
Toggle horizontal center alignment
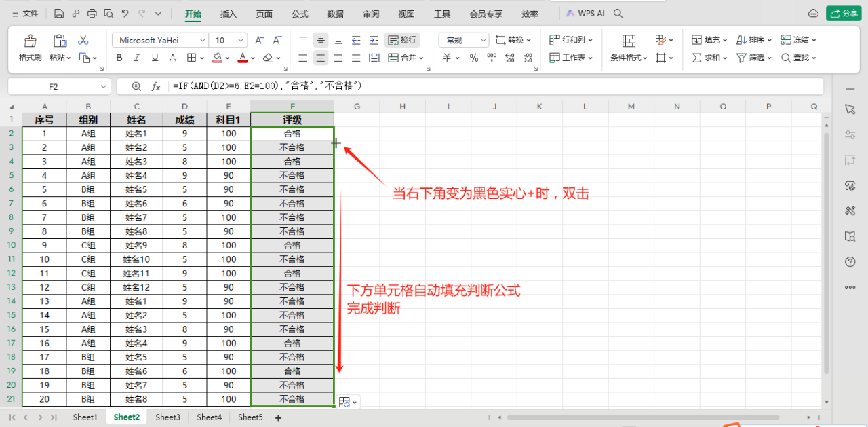click(x=321, y=58)
